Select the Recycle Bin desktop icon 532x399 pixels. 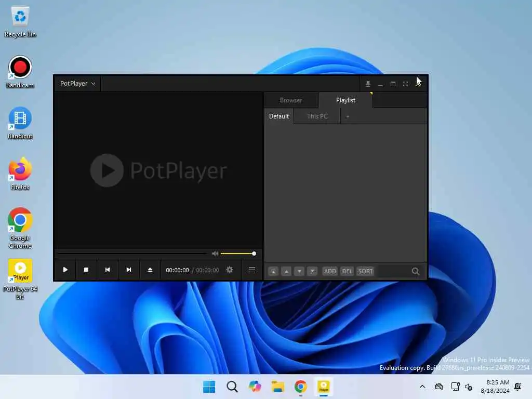pos(20,22)
